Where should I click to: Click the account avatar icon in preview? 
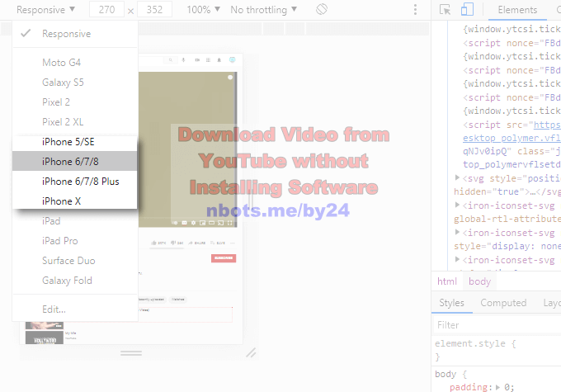click(x=232, y=59)
